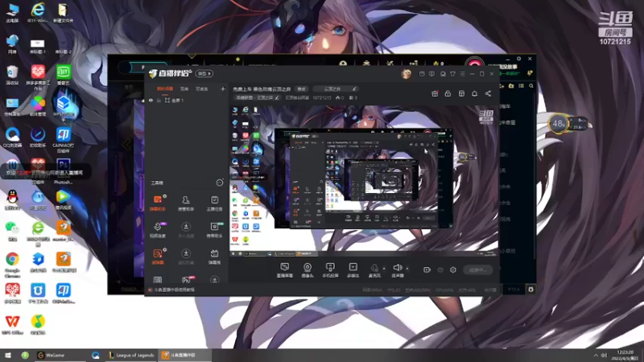Add a phone screen-casting source
The height and width of the screenshot is (362, 644).
[330, 270]
